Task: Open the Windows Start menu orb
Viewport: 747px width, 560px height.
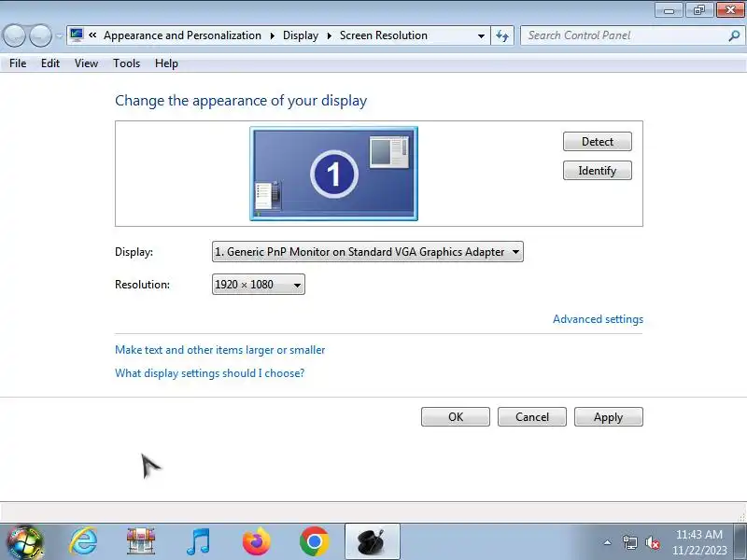Action: 24,542
